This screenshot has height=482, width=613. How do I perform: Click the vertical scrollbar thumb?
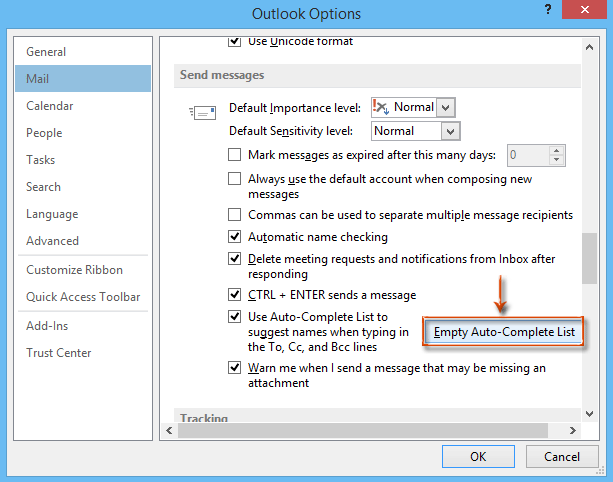590,258
